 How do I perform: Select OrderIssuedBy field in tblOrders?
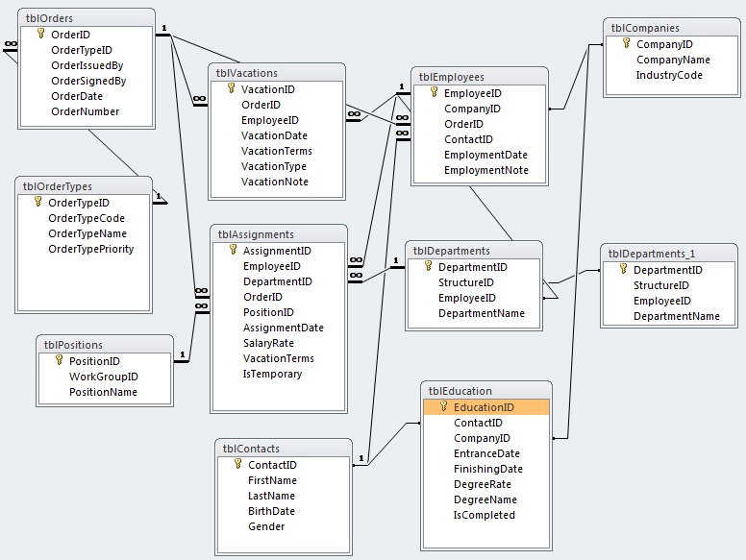87,65
